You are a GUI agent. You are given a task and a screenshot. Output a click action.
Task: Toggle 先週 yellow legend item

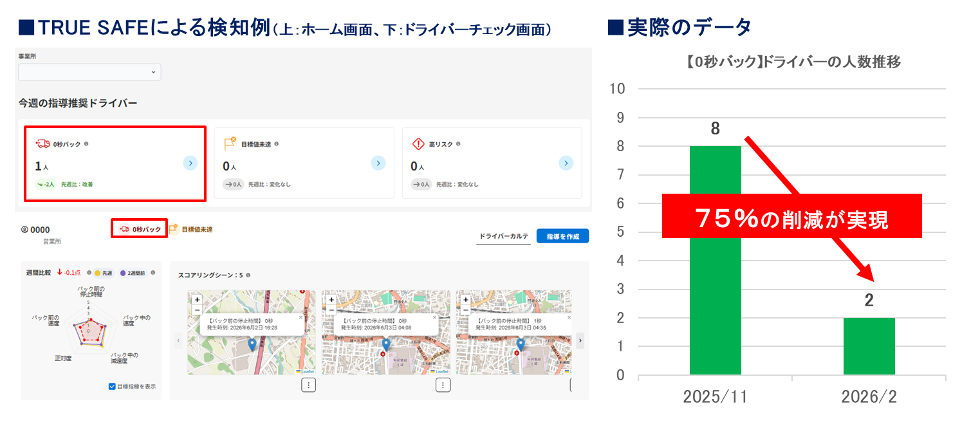click(x=104, y=272)
